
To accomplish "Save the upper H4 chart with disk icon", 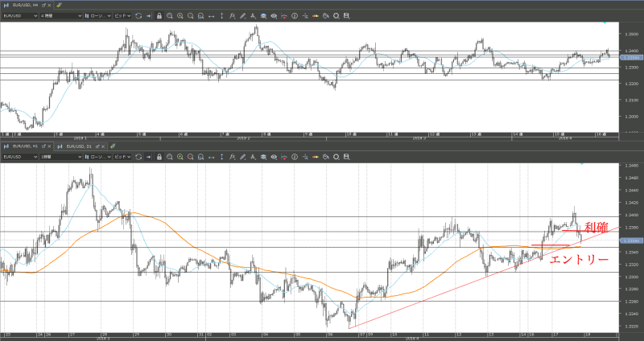I will 346,16.
